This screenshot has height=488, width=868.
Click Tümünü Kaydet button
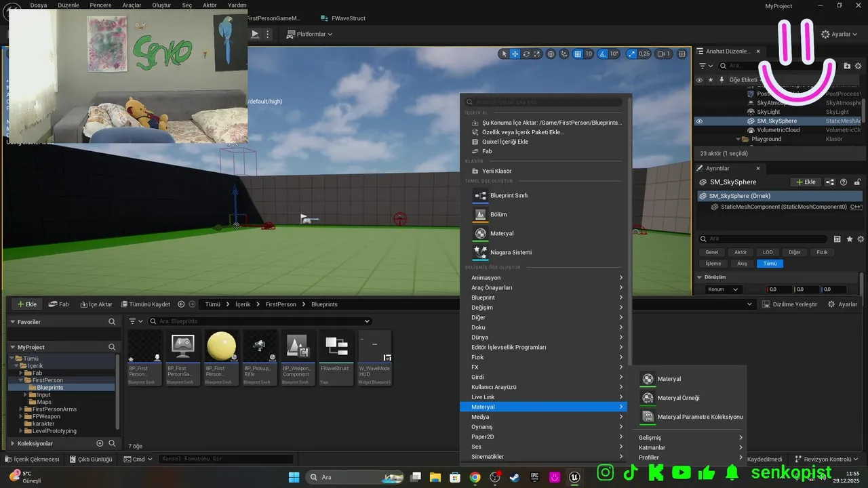coord(146,304)
